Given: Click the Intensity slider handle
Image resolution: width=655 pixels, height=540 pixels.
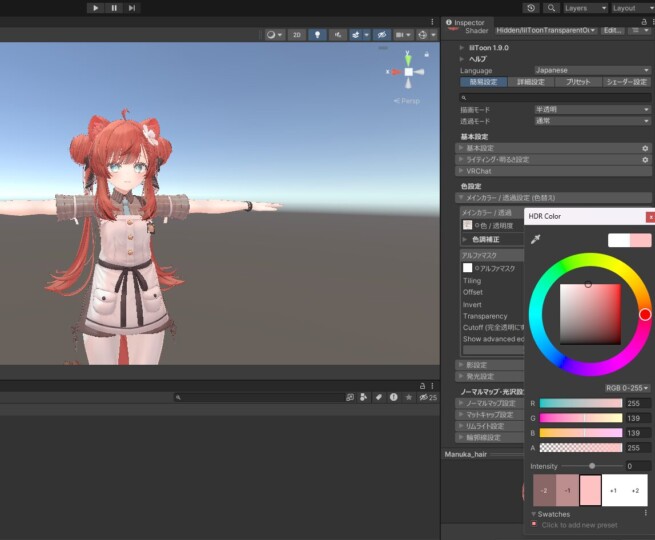Looking at the screenshot, I should point(592,466).
